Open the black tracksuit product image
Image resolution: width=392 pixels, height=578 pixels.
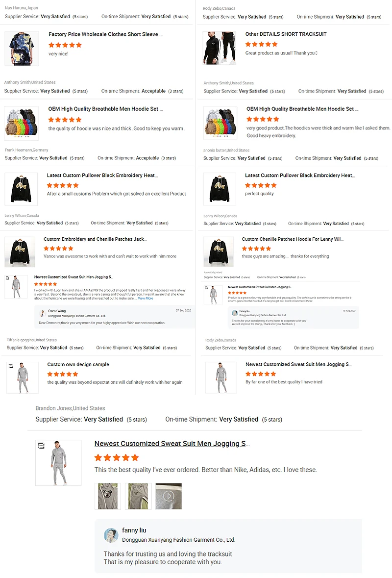point(220,48)
